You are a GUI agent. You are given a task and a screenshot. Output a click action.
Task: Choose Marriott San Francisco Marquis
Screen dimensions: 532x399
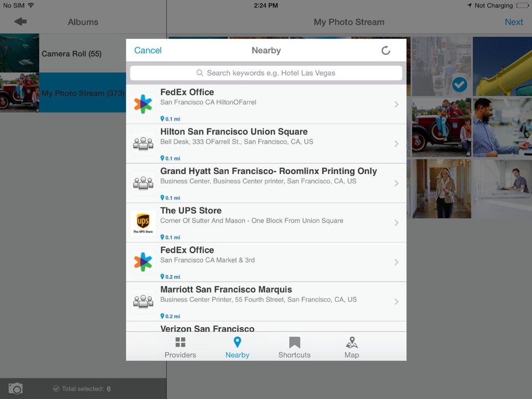266,301
